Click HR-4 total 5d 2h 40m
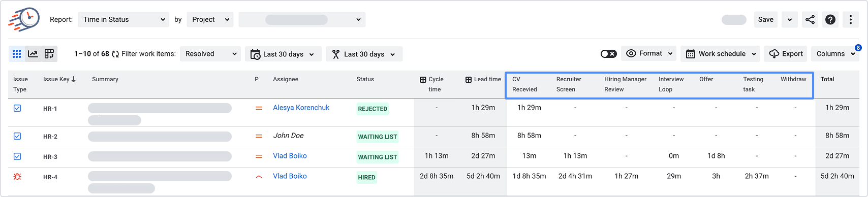Screen dimensions: 868x197 pyautogui.click(x=837, y=176)
